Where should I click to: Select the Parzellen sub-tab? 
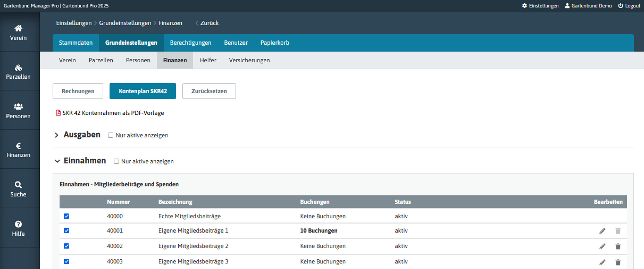[101, 60]
